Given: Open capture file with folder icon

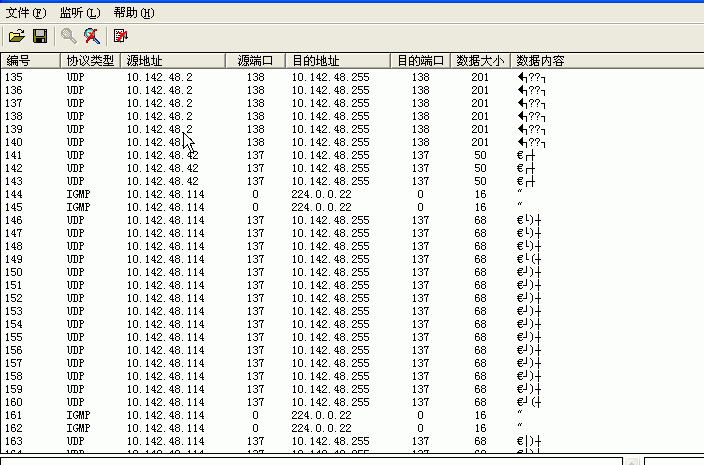Looking at the screenshot, I should 17,36.
